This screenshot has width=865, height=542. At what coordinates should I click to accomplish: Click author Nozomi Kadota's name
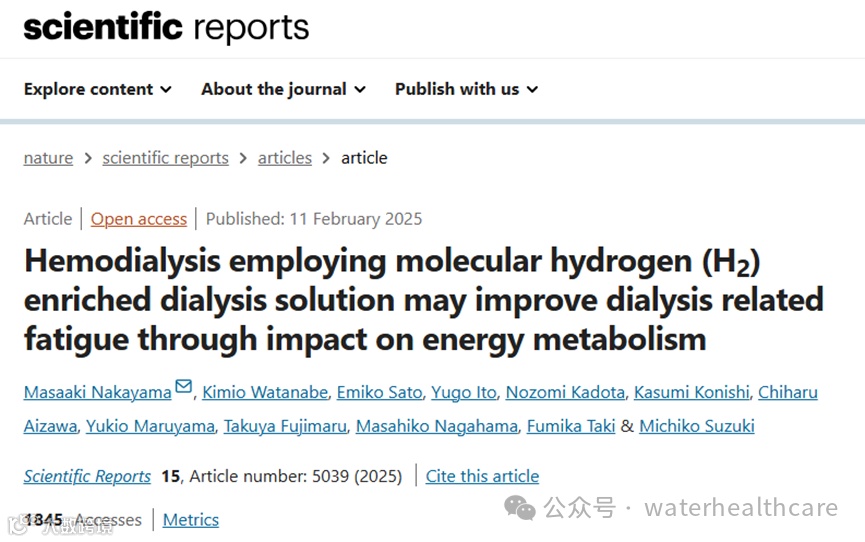coord(565,392)
